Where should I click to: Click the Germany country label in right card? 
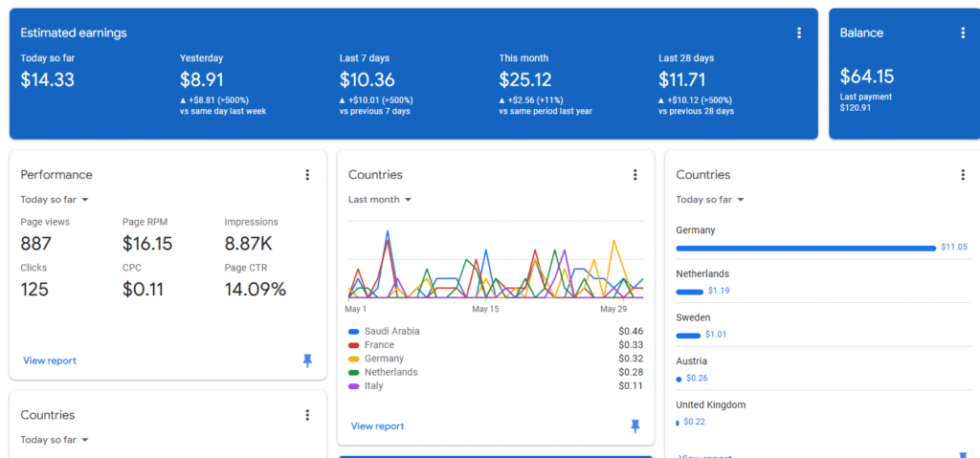pos(696,230)
